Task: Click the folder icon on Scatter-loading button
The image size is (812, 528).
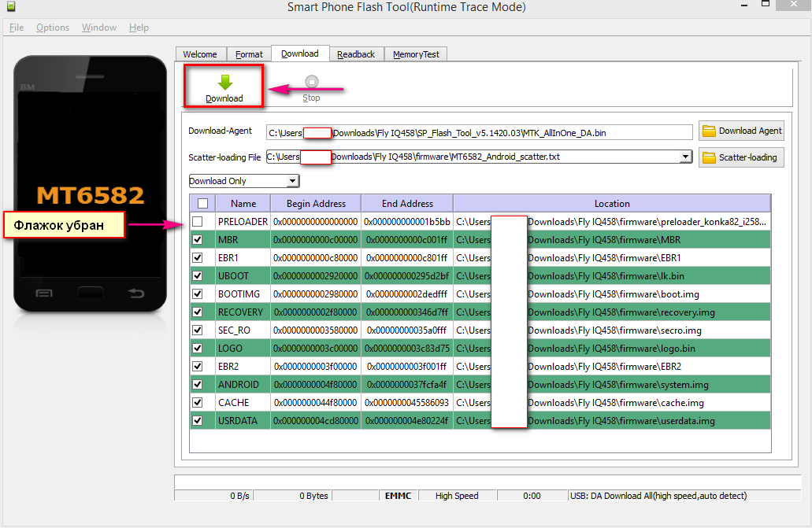Action: [708, 157]
